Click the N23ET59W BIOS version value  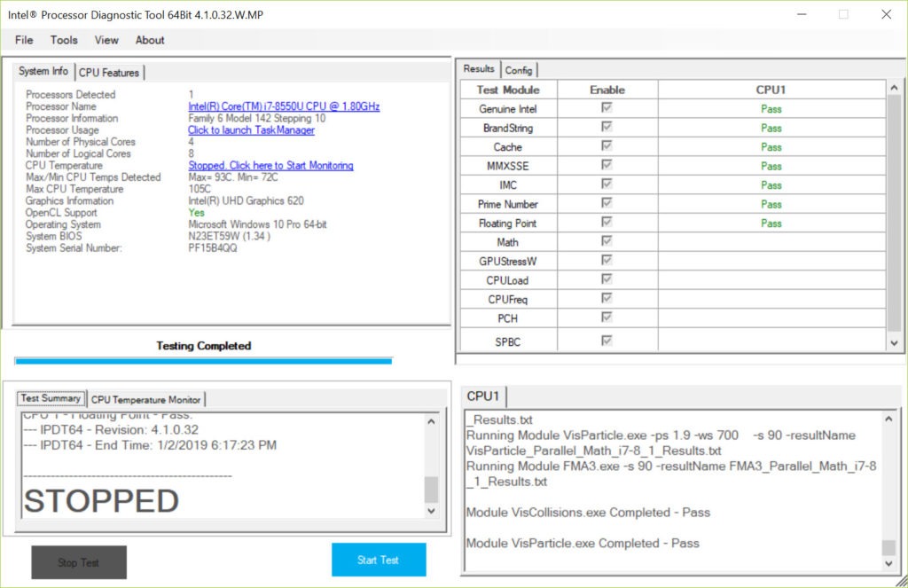230,237
